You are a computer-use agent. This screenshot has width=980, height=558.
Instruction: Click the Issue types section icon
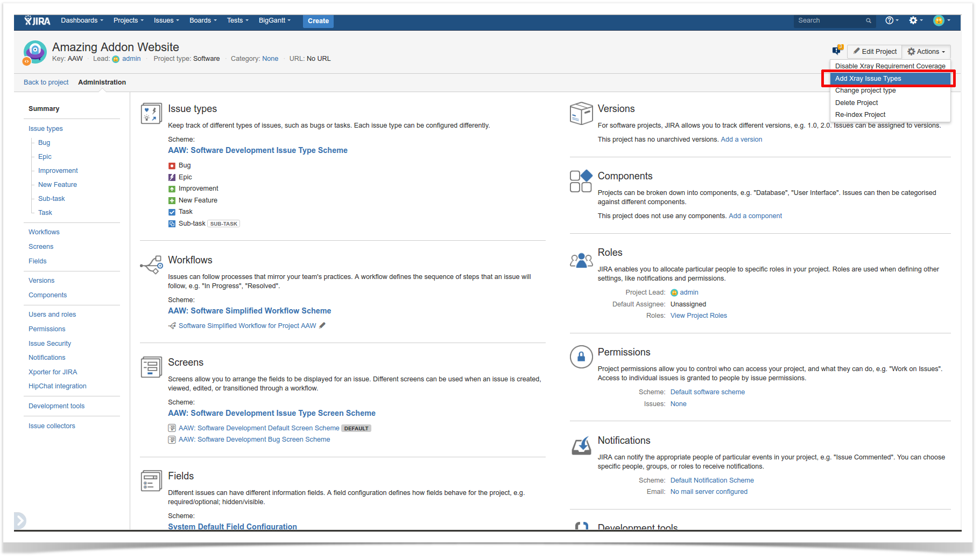(151, 114)
